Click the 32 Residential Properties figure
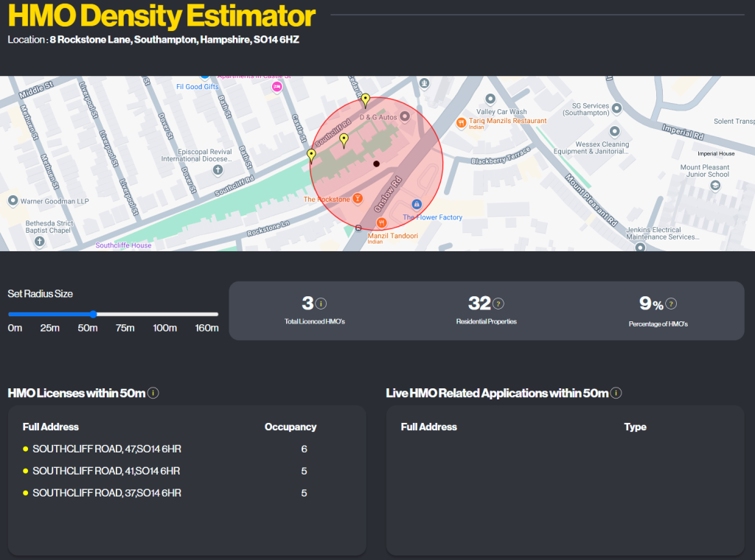Viewport: 755px width, 560px height. click(479, 303)
